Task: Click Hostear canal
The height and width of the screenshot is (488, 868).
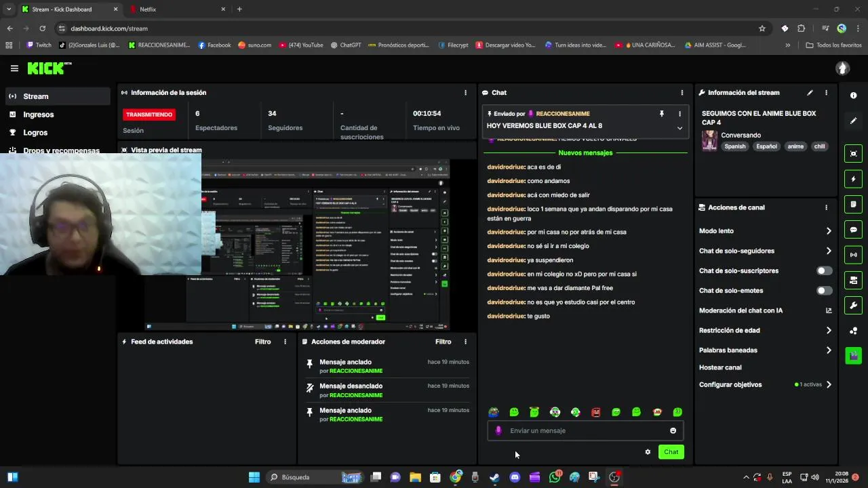Action: point(720,367)
